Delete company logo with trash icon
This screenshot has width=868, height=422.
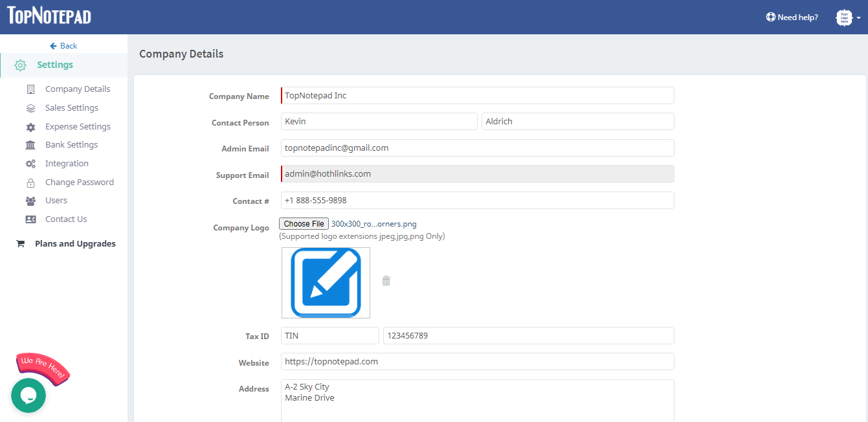click(386, 281)
